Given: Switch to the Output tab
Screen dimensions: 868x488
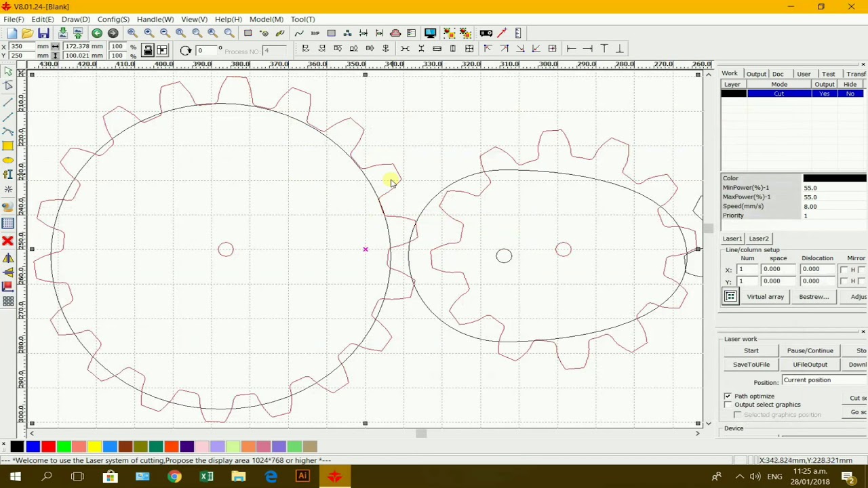Looking at the screenshot, I should click(755, 74).
